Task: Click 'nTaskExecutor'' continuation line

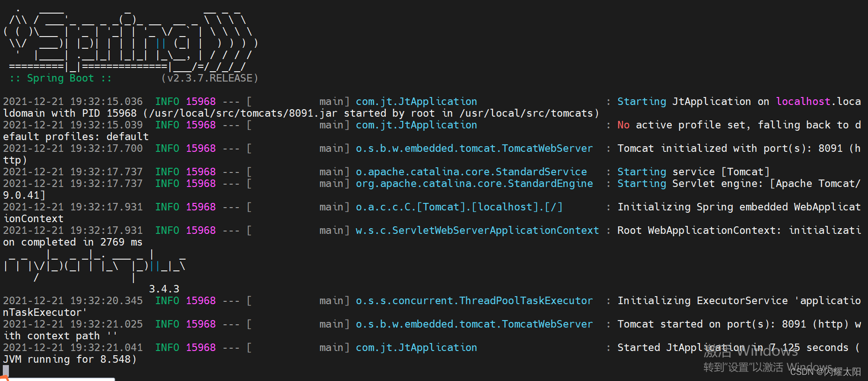Action: point(44,313)
